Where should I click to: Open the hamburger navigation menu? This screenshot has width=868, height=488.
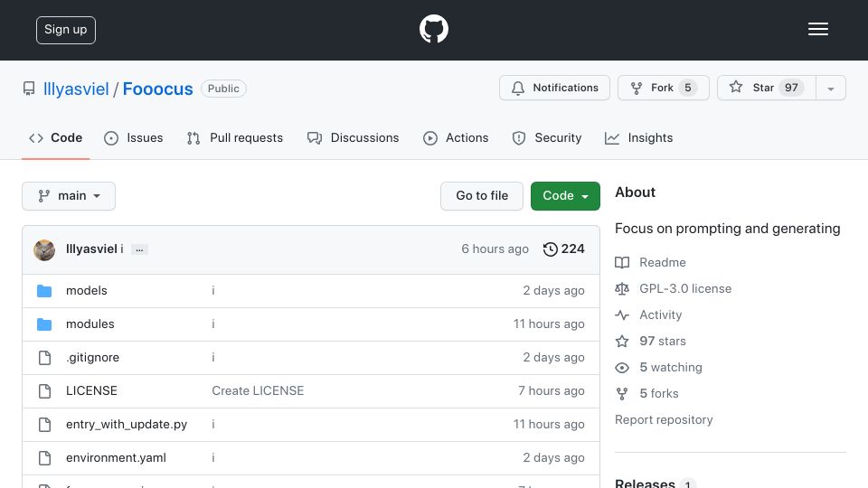point(817,29)
